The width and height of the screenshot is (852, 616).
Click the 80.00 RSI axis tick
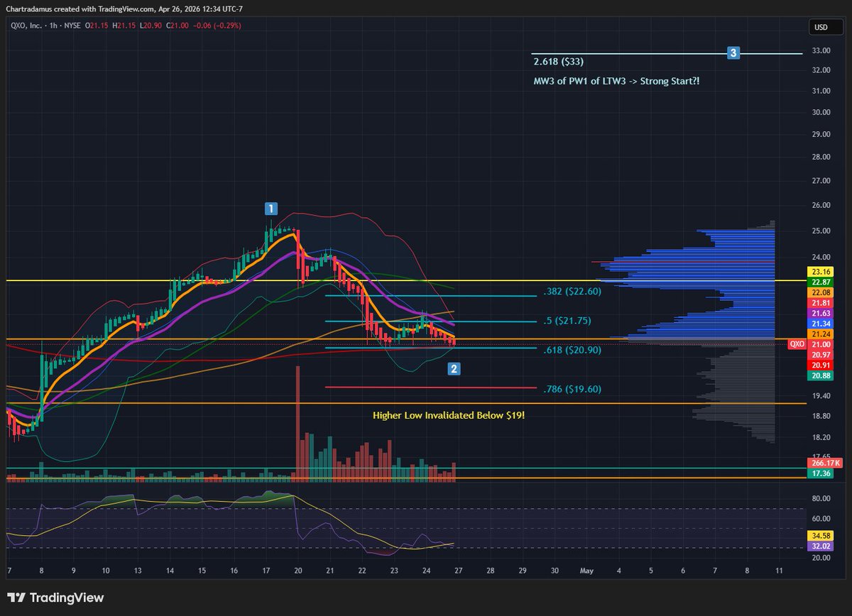point(822,499)
